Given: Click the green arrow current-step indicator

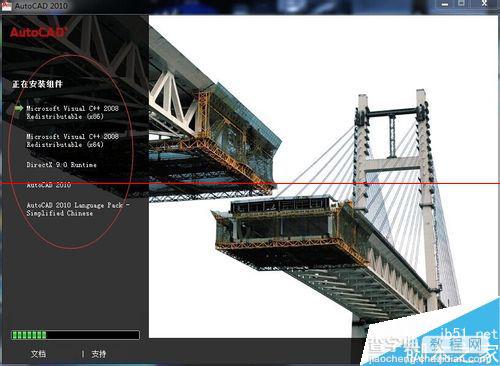Looking at the screenshot, I should pos(19,108).
